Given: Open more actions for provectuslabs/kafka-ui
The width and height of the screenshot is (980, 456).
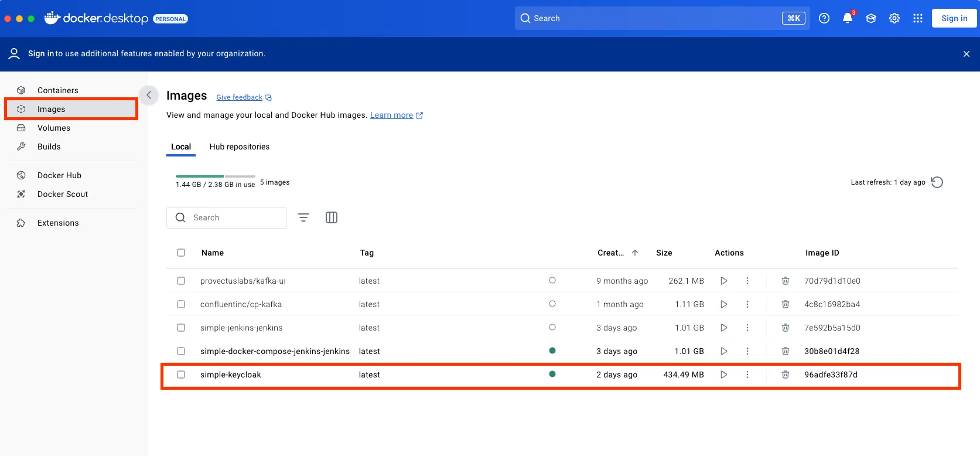Looking at the screenshot, I should [x=747, y=281].
